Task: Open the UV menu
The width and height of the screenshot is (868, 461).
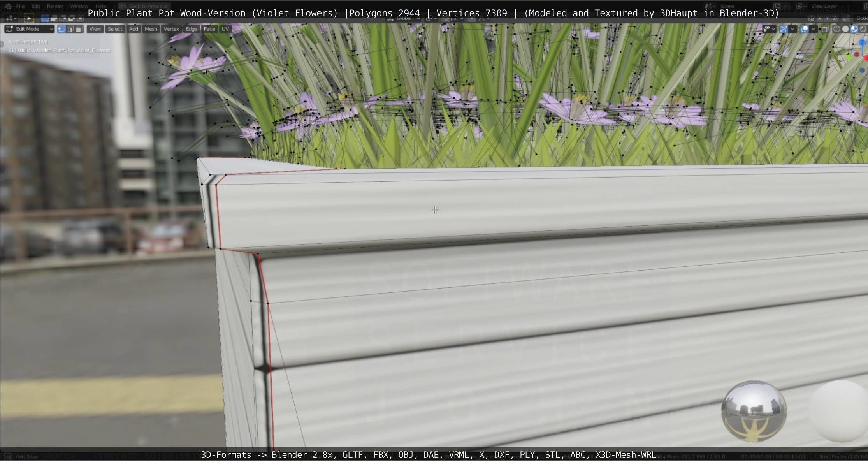Action: pos(225,29)
